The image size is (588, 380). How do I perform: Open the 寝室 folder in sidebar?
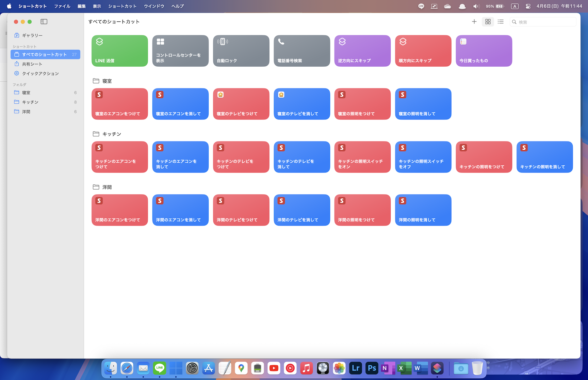(26, 93)
